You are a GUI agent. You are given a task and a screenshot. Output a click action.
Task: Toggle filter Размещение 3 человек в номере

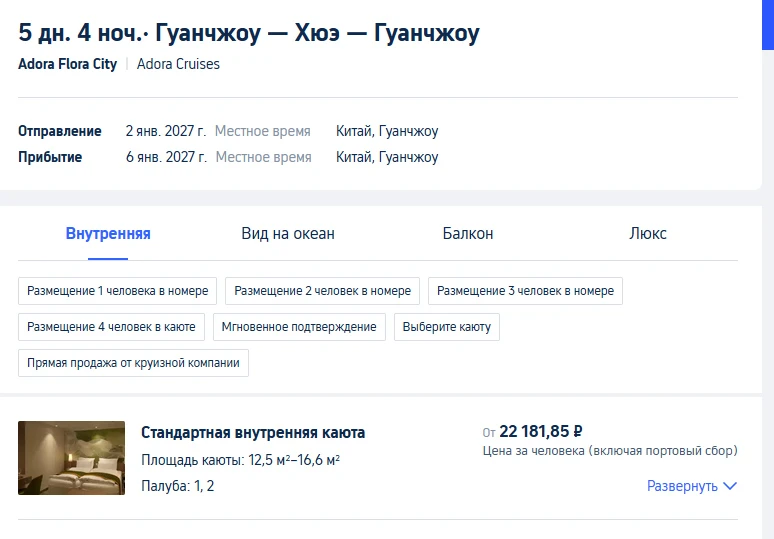[525, 291]
